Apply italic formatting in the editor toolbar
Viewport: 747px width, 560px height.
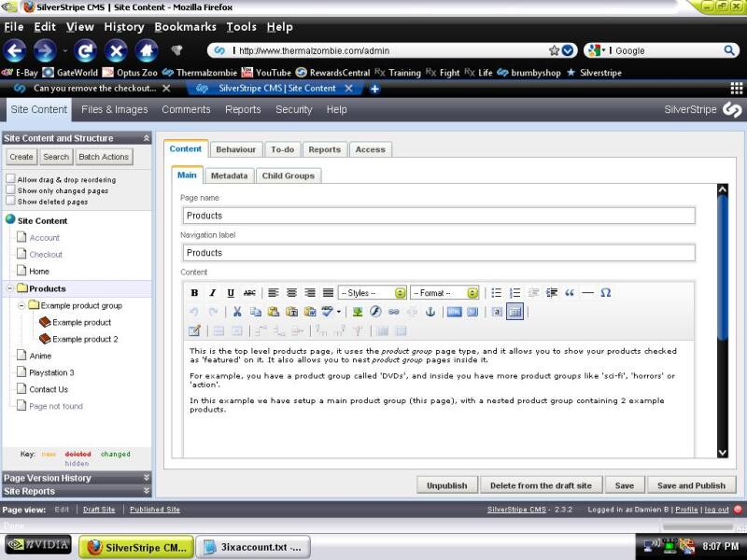click(213, 293)
